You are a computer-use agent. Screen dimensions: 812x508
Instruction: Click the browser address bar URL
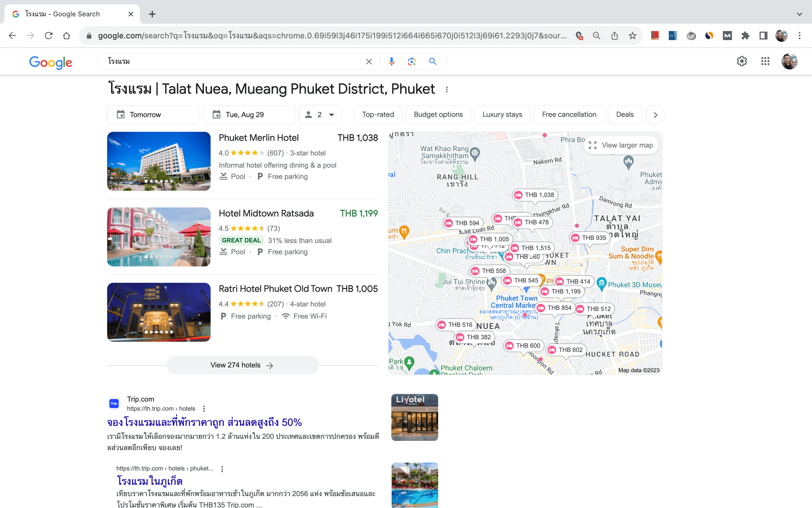click(x=332, y=36)
